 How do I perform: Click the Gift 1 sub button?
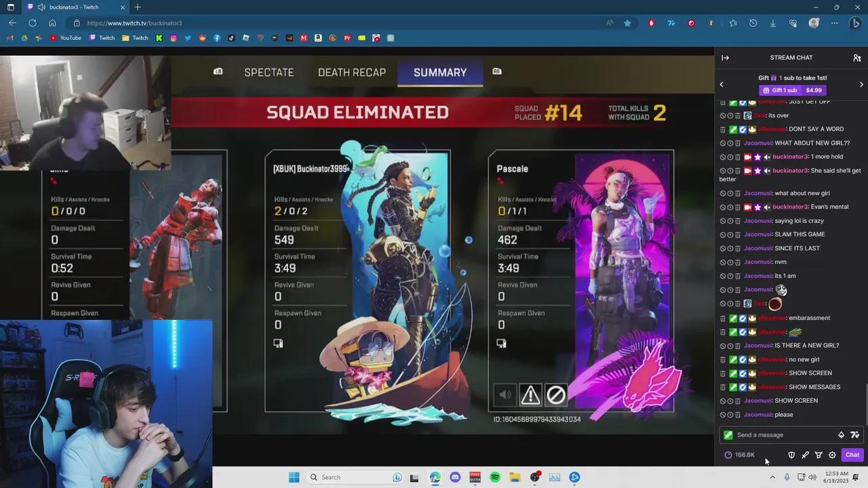[792, 90]
